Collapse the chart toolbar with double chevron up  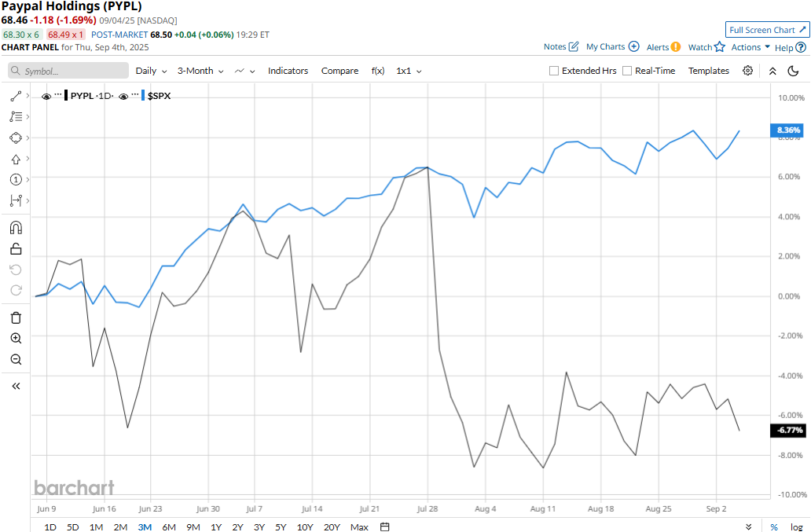(772, 71)
